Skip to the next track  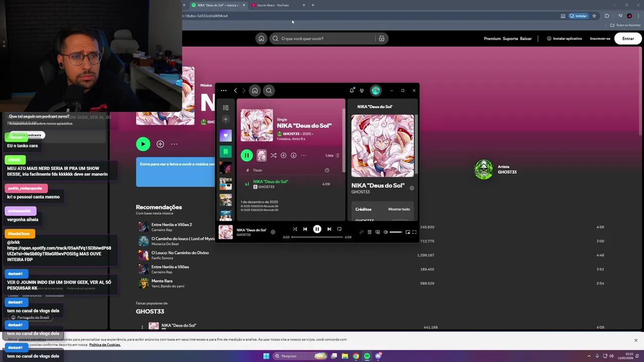[x=329, y=229]
